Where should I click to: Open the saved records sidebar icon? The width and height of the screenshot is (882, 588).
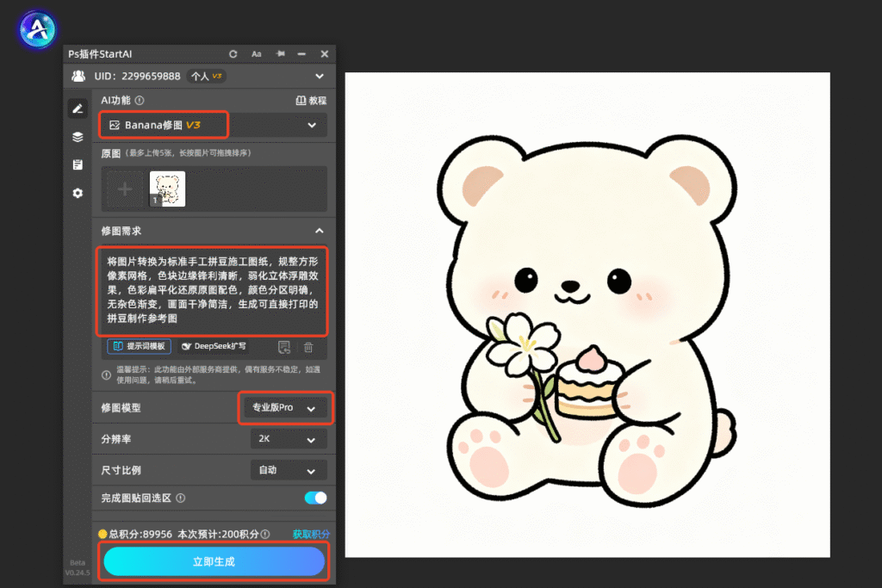click(x=78, y=164)
